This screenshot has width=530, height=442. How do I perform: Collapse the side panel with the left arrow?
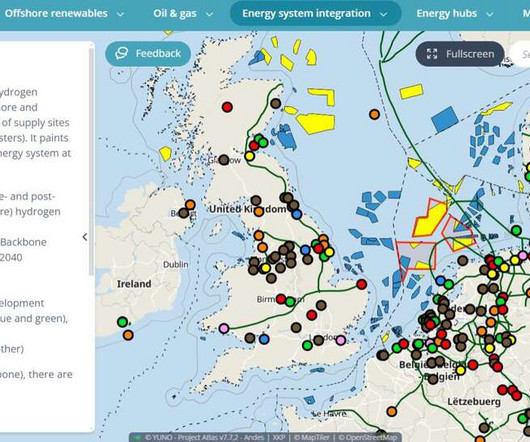85,237
